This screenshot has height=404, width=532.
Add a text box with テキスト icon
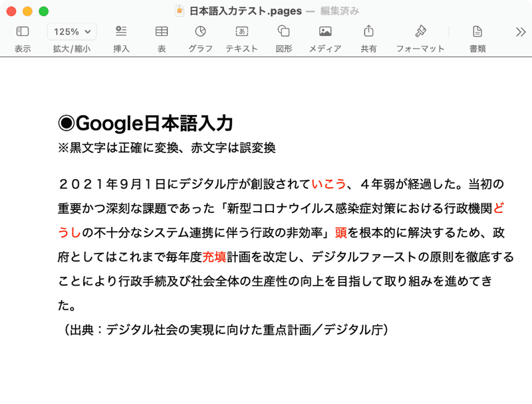(x=242, y=31)
